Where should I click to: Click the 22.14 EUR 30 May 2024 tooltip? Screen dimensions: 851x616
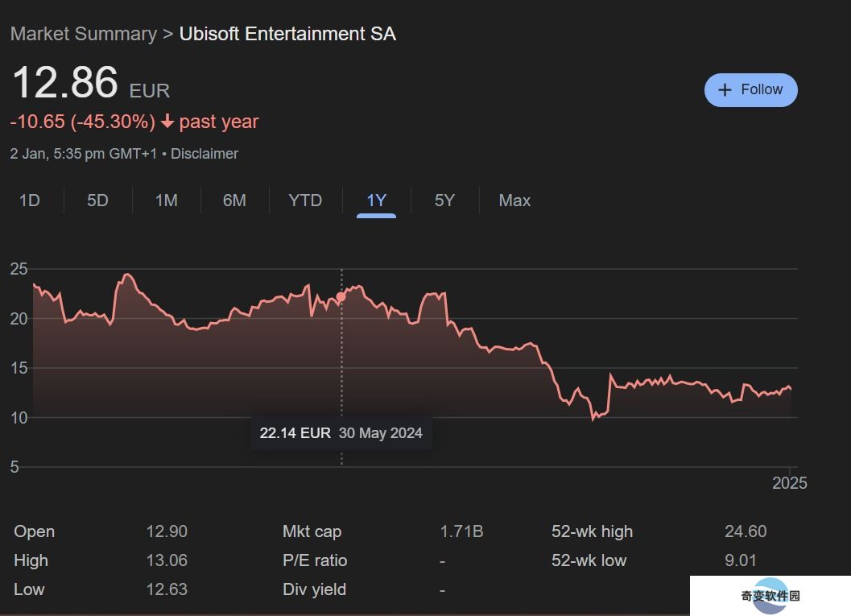pyautogui.click(x=341, y=433)
